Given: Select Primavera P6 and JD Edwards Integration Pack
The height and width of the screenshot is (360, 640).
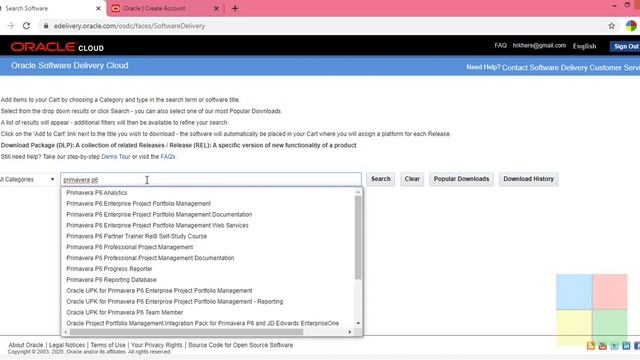Looking at the screenshot, I should click(202, 323).
